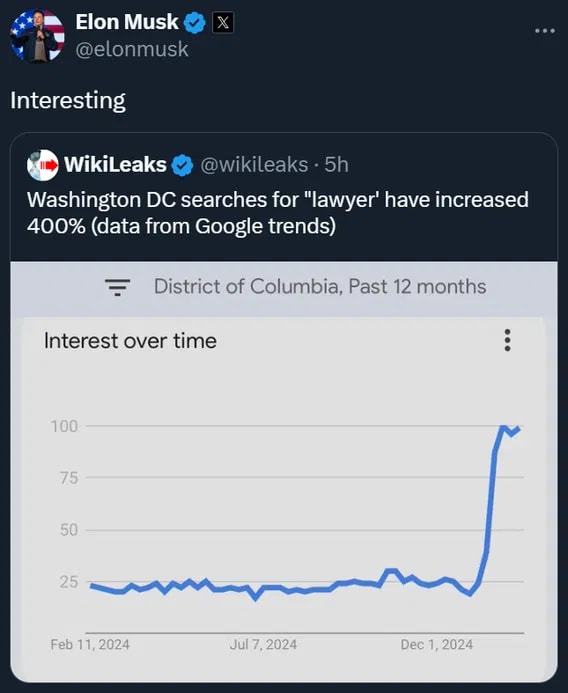This screenshot has height=693, width=568.
Task: Click the peak point of the trend line at 100
Action: (503, 426)
